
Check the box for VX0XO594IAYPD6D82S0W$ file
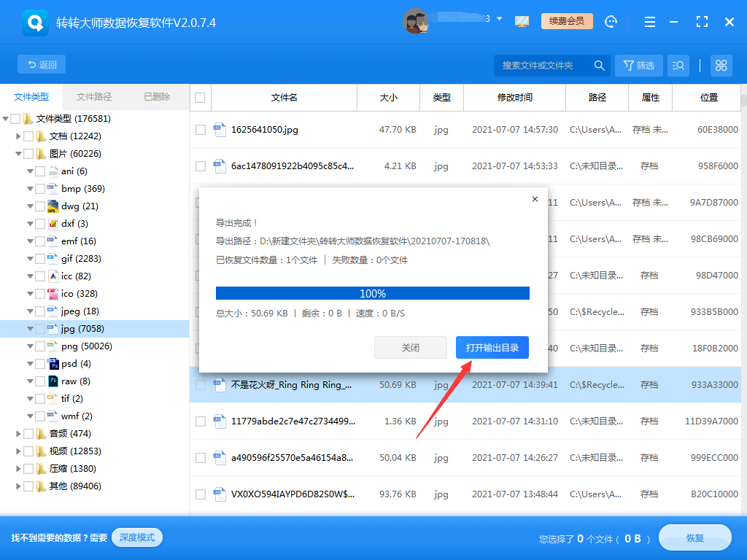tap(201, 494)
